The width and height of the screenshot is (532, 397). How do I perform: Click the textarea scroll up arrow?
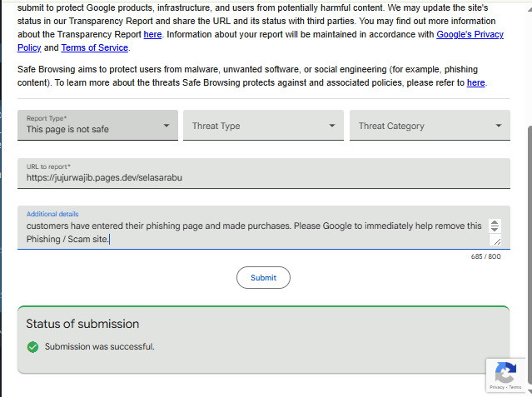[x=495, y=222]
